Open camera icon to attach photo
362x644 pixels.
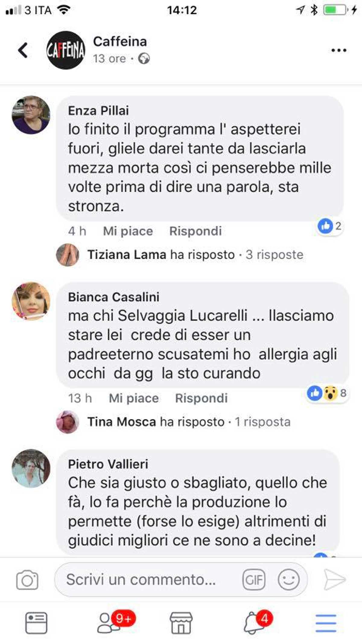click(x=27, y=580)
